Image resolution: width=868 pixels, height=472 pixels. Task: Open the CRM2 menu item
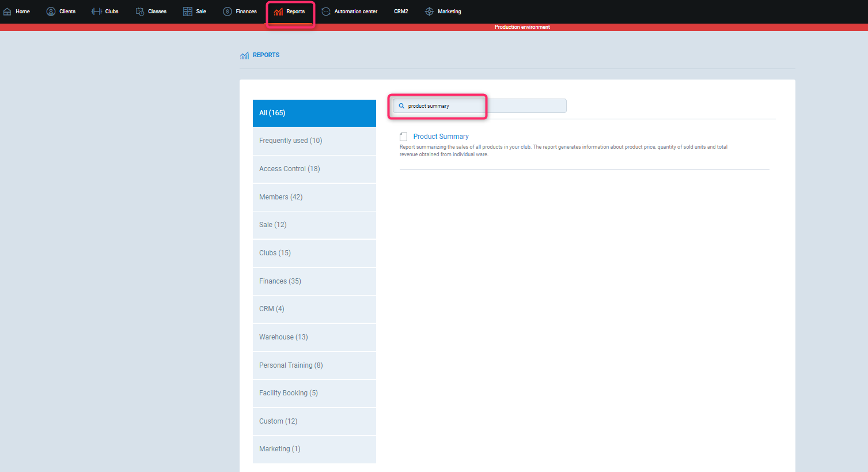pos(401,12)
